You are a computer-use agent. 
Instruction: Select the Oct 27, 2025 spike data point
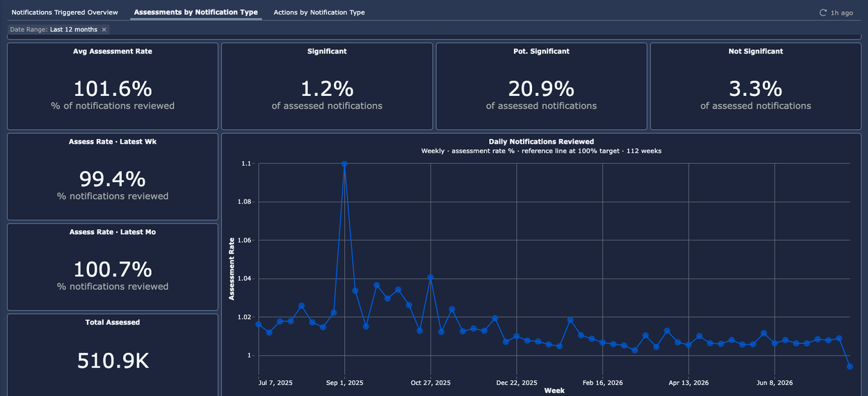tap(431, 277)
